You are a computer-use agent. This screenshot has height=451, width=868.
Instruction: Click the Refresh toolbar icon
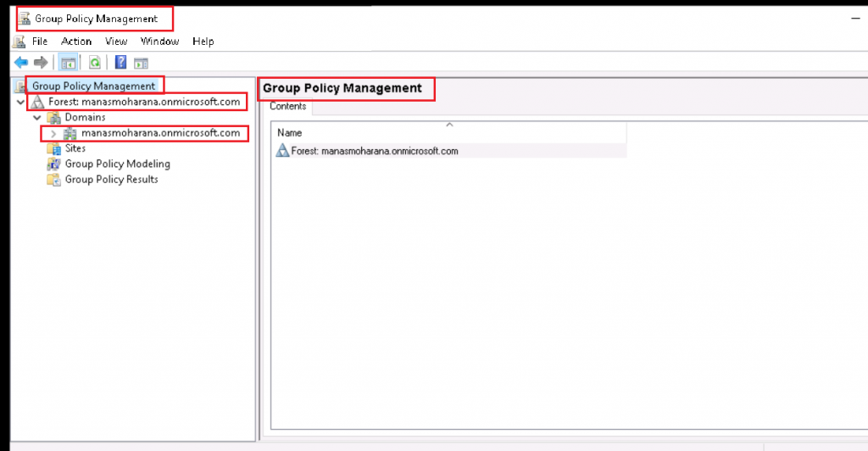click(x=95, y=63)
